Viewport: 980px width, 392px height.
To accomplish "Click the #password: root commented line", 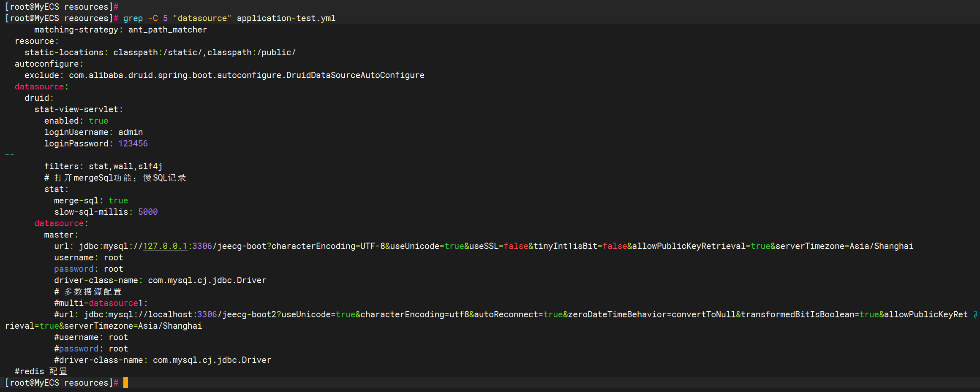I will coord(91,349).
